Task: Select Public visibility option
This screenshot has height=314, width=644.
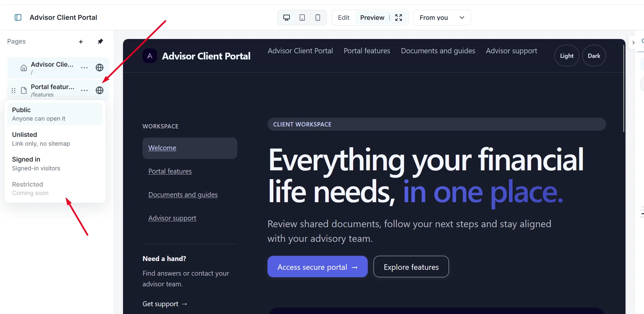Action: 55,114
